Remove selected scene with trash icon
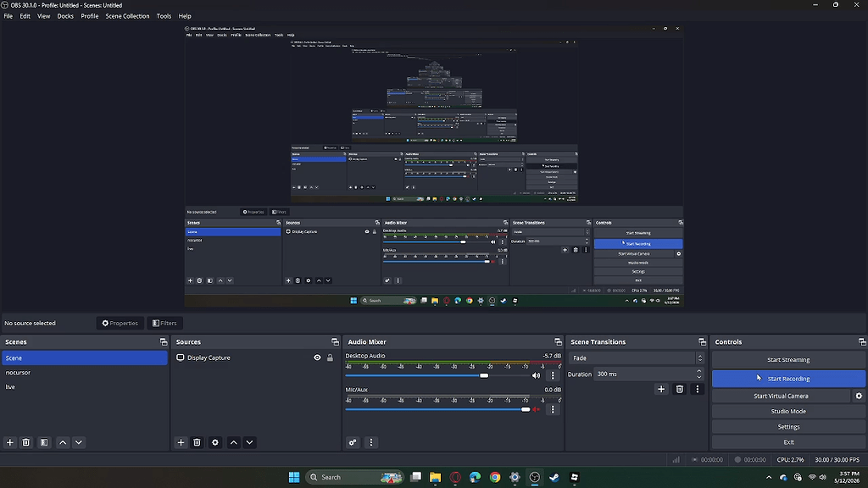Screen dimensions: 868x488 26,442
